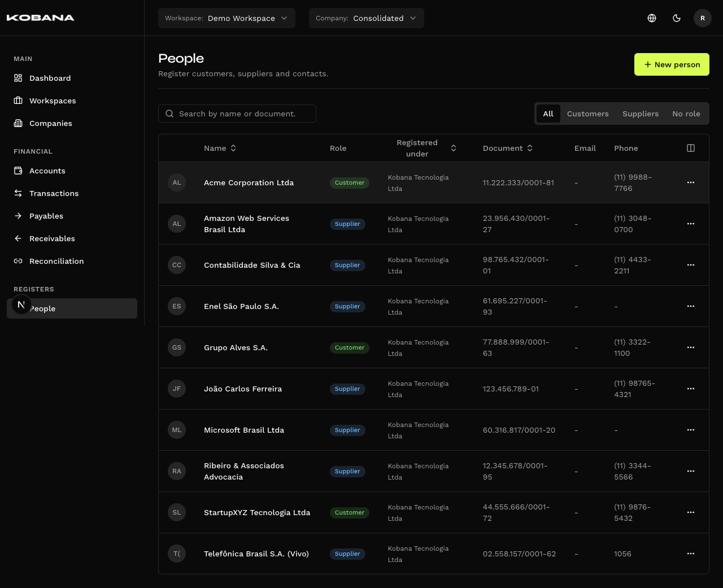This screenshot has width=723, height=588.
Task: Click the SL avatar of StartupXYZ
Action: [177, 512]
